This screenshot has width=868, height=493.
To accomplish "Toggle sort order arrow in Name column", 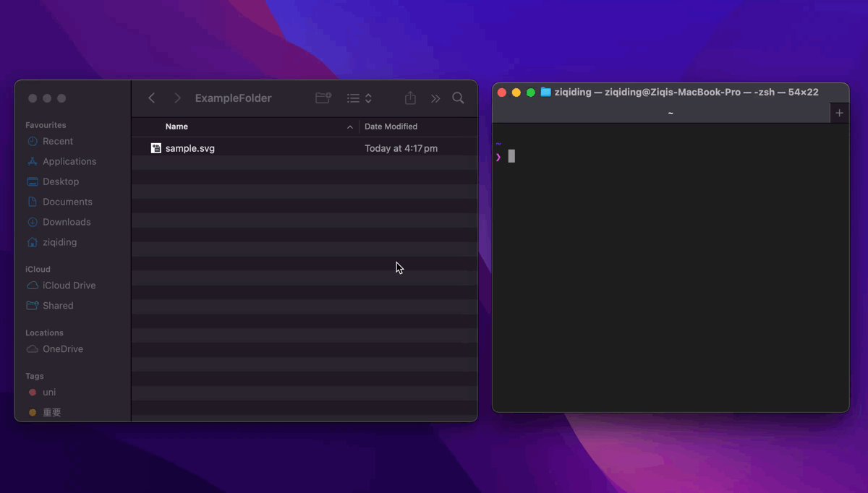I will 350,127.
